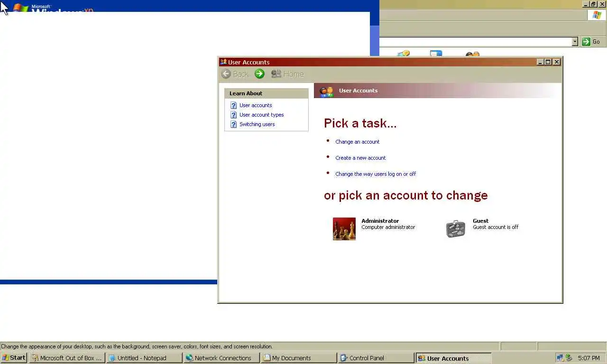Maximize the User Accounts window
607x364 pixels.
point(548,62)
